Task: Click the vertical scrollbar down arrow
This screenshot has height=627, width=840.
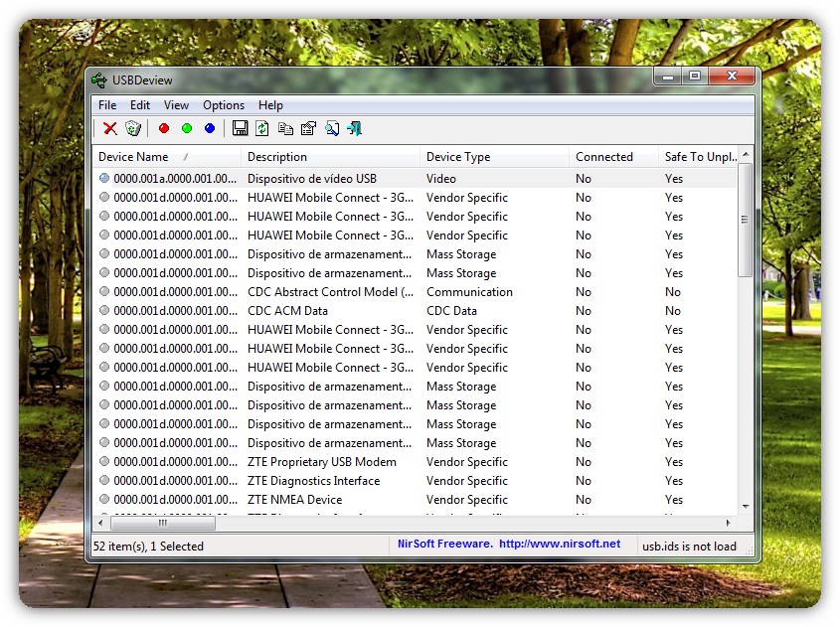Action: [x=746, y=506]
